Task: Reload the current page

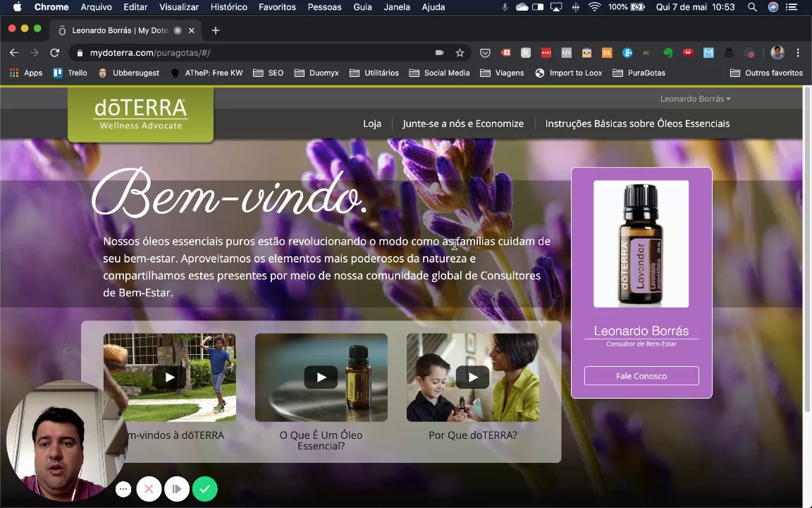Action: (54, 52)
